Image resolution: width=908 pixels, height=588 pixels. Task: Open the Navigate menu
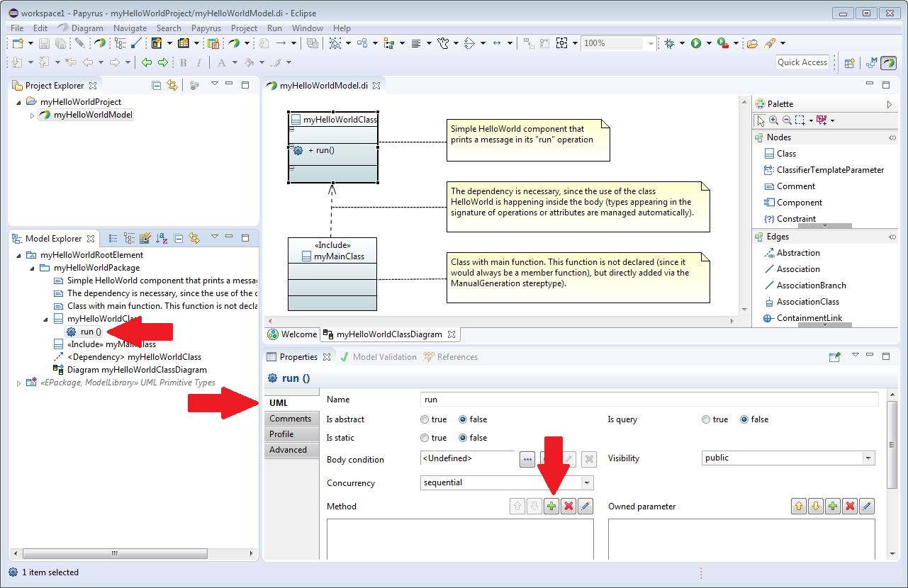coord(130,28)
